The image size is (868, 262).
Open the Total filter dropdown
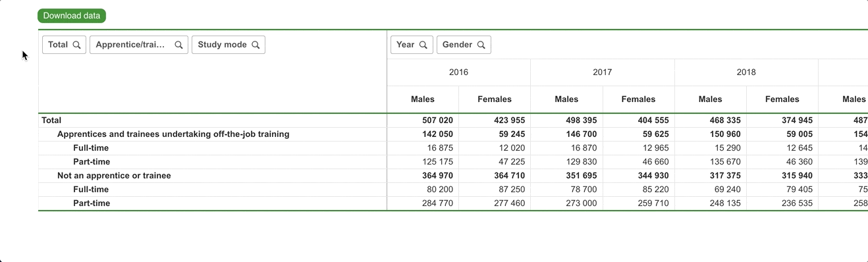click(64, 45)
